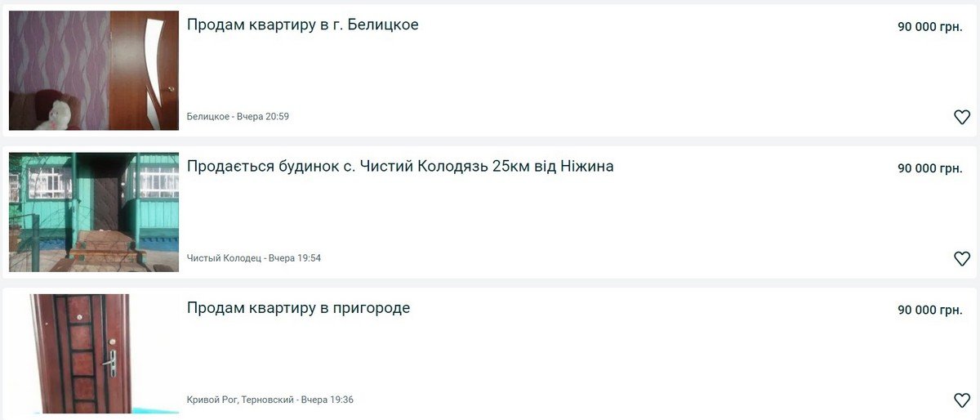980x420 pixels.
Task: Click heart icon on Чистий Колодязь house listing
Action: click(962, 258)
